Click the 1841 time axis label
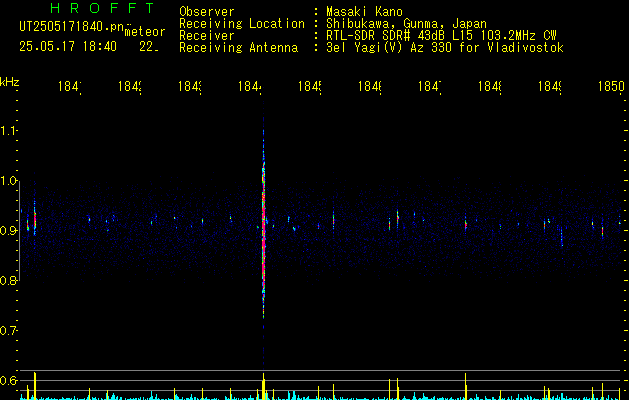The height and width of the screenshot is (400, 629). coord(70,86)
